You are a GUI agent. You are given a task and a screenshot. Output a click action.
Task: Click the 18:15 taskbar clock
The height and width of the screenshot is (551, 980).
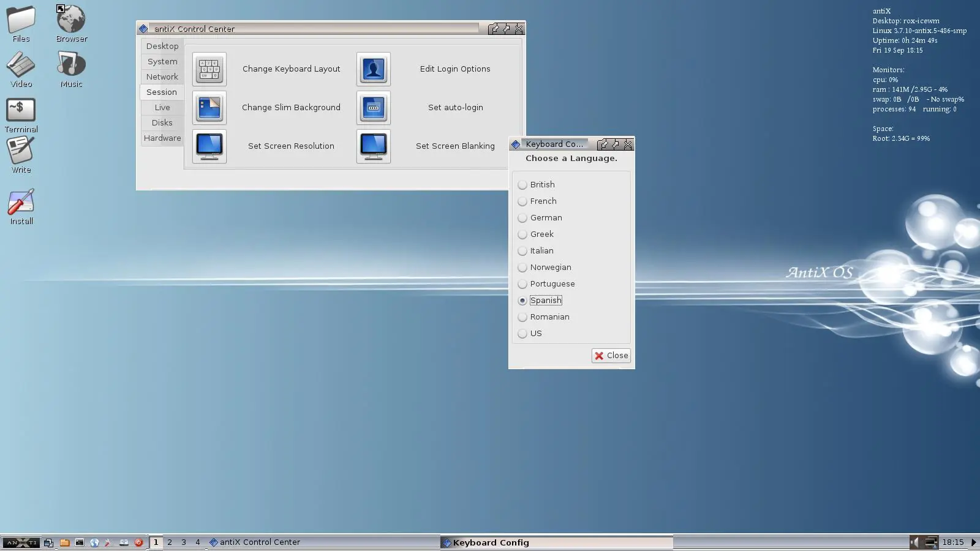[953, 542]
